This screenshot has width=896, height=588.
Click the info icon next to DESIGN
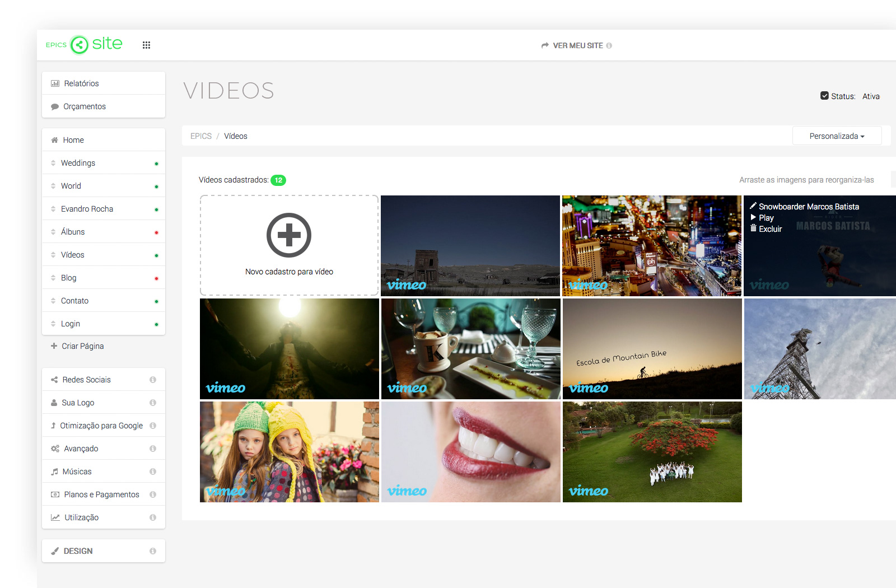click(x=153, y=551)
